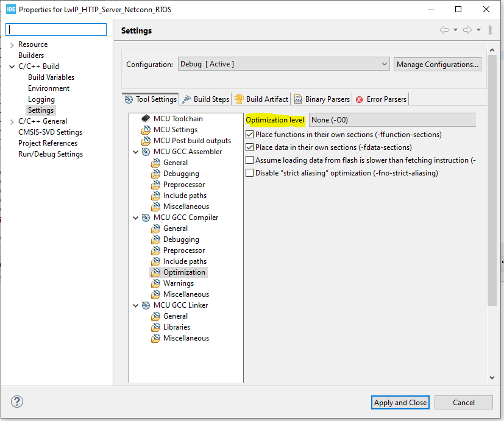Click the Assembler Debugging folder icon

pos(155,174)
